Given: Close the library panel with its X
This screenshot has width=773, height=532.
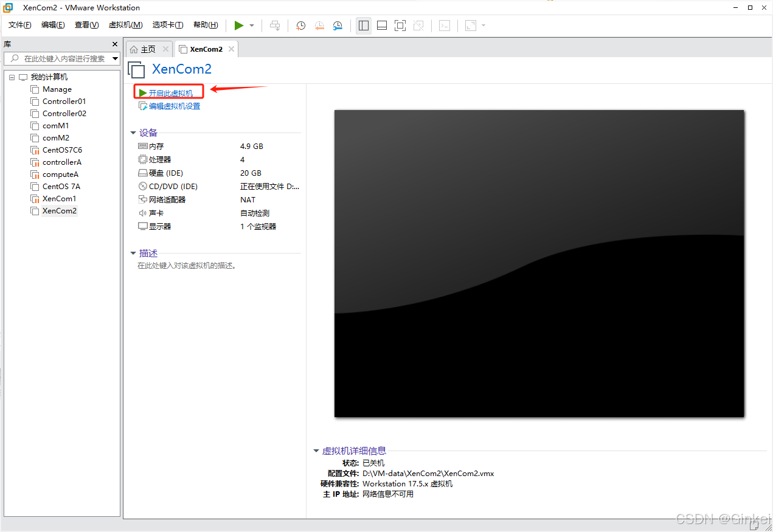Looking at the screenshot, I should point(115,44).
